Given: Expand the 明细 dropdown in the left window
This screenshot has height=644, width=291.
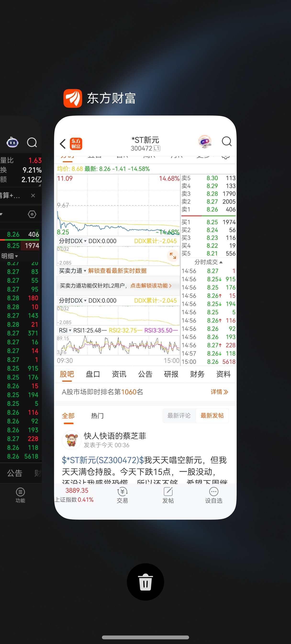Looking at the screenshot, I should (x=10, y=256).
